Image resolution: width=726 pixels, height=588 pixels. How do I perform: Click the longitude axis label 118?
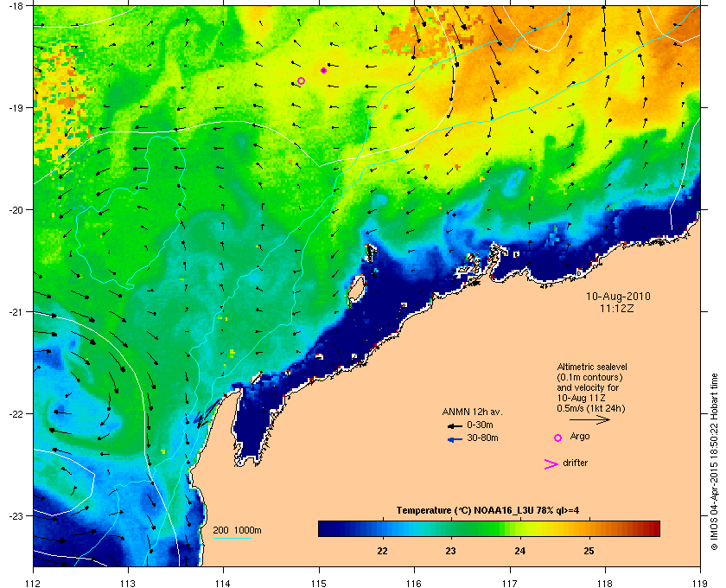(605, 584)
